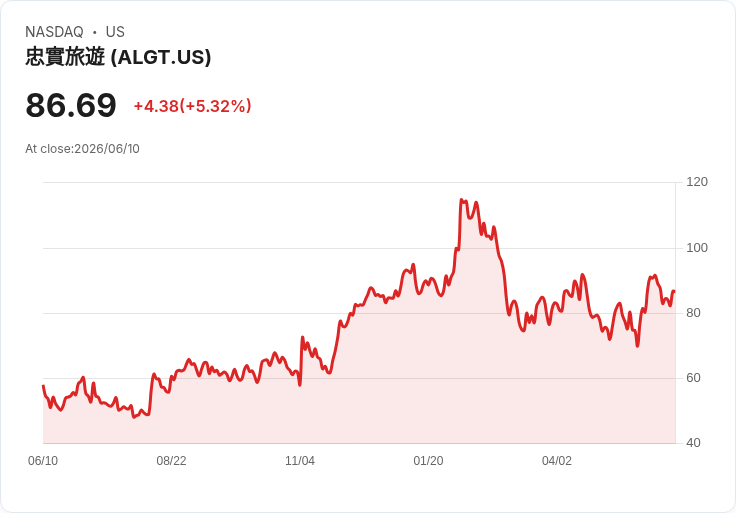This screenshot has width=736, height=513.
Task: Click the chart's highest price peak
Action: [x=461, y=199]
